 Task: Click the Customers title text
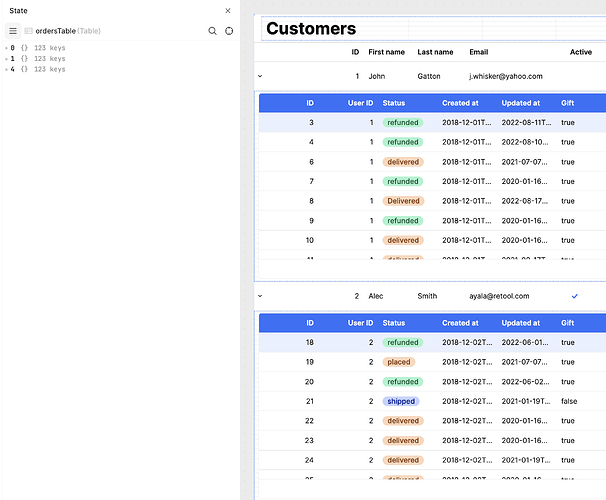point(311,29)
